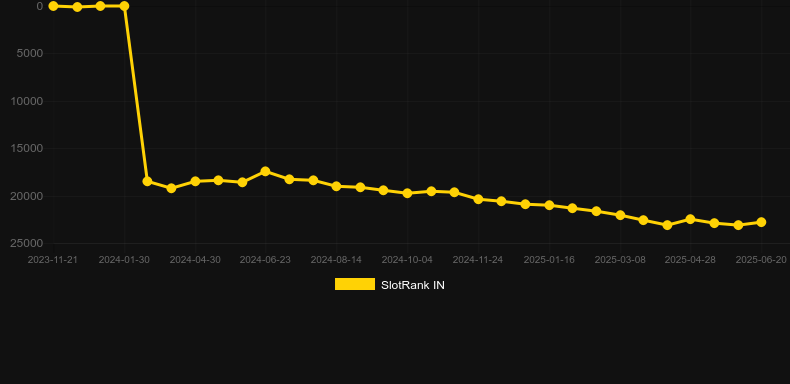Select the data point above 2024-04-30
Viewport: 790px width, 384px height.
pos(195,181)
